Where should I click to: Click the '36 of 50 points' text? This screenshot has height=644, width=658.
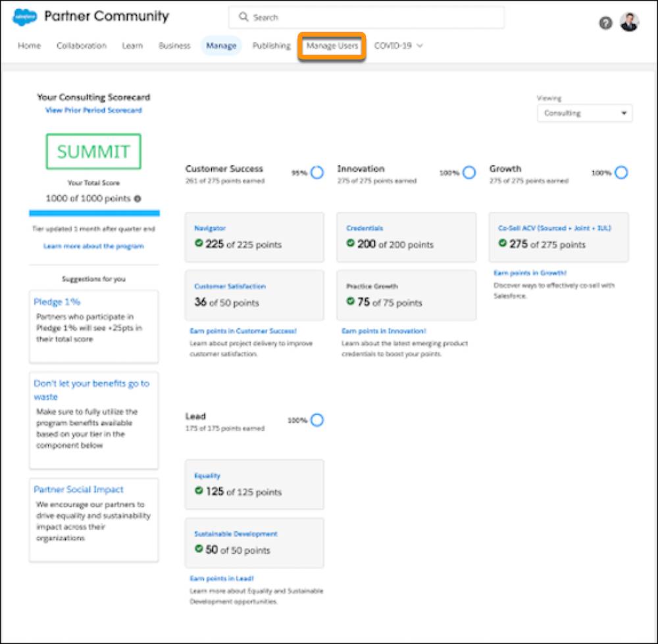coord(226,302)
